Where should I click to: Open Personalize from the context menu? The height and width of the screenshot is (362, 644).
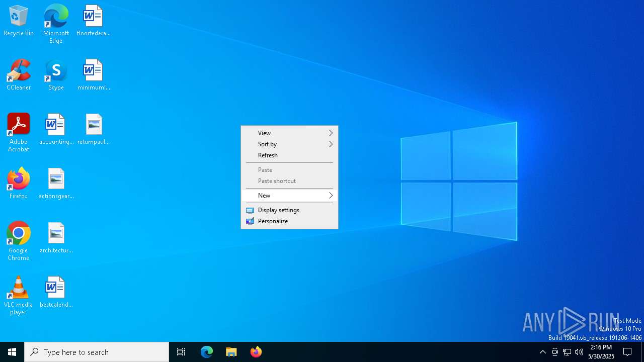(x=289, y=221)
